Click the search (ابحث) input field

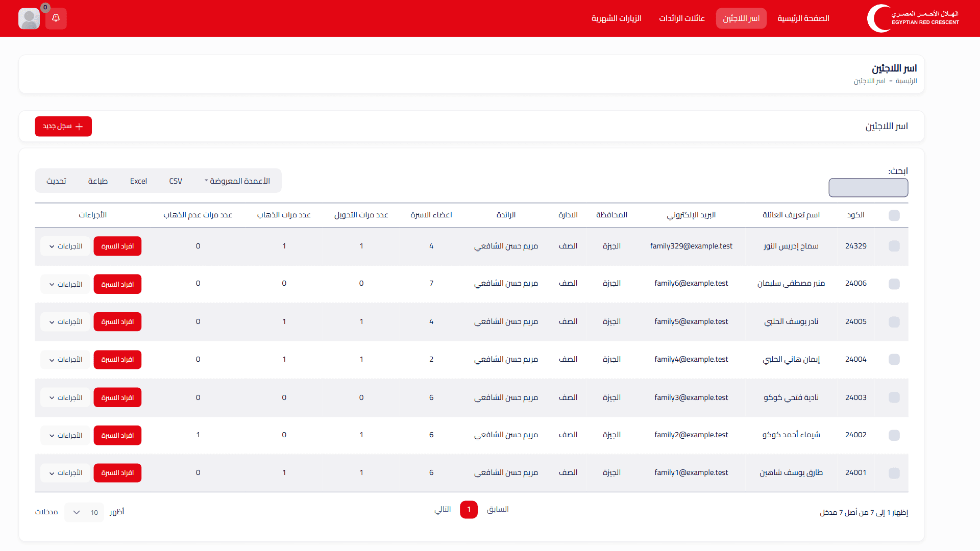click(x=868, y=188)
